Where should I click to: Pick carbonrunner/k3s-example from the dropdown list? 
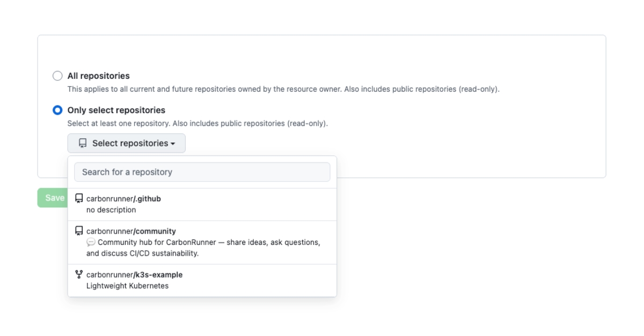tap(134, 275)
